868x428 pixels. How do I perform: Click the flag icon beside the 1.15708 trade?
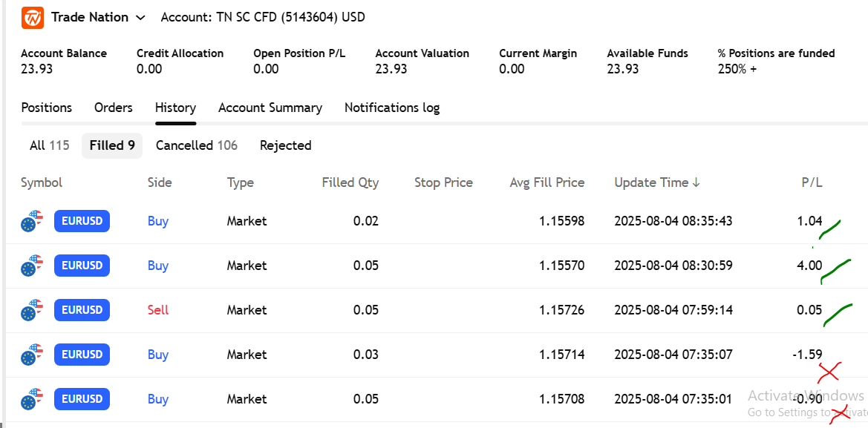coord(31,399)
